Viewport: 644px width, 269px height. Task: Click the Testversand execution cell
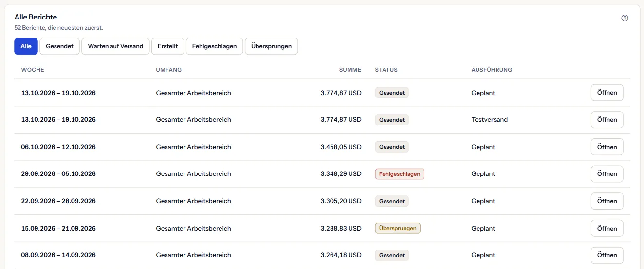click(490, 120)
